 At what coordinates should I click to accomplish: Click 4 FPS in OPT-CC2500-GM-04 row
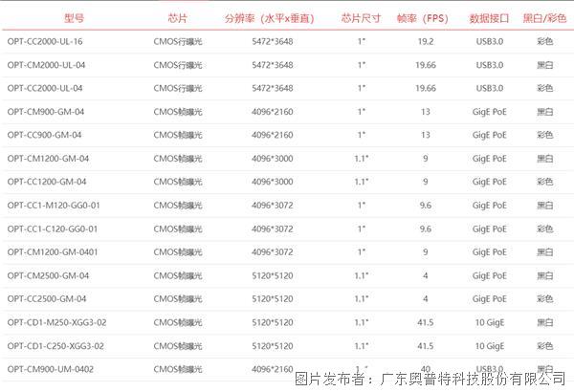[426, 299]
